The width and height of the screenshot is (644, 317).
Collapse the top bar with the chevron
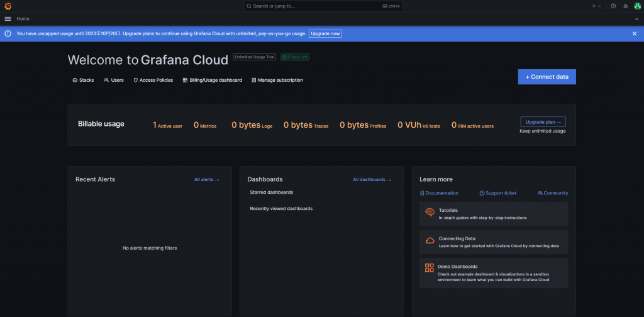(x=636, y=19)
